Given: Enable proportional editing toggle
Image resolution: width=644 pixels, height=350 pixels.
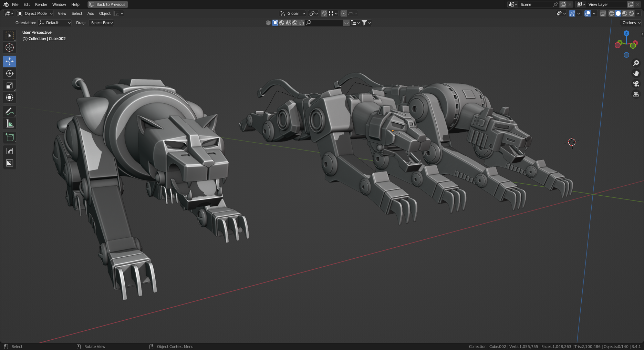Looking at the screenshot, I should click(344, 13).
